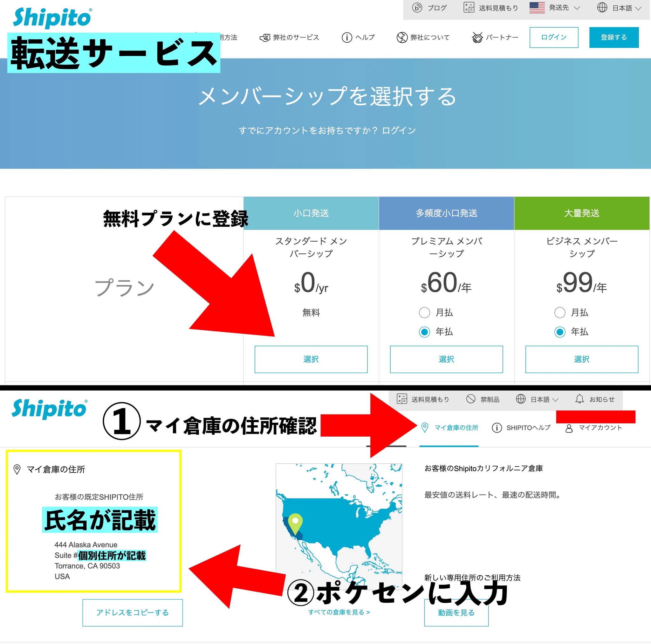Image resolution: width=651 pixels, height=644 pixels.
Task: Click the '$99/年' price text
Action: click(x=582, y=282)
